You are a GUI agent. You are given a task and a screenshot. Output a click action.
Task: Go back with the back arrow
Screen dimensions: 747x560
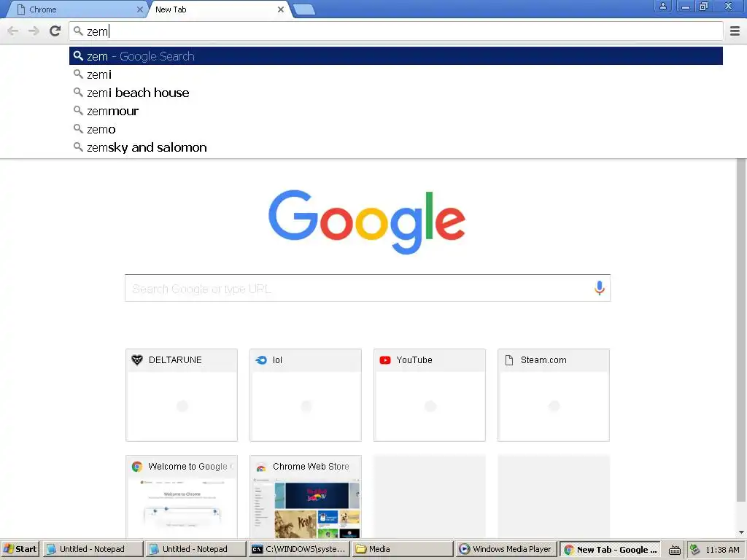click(x=13, y=31)
